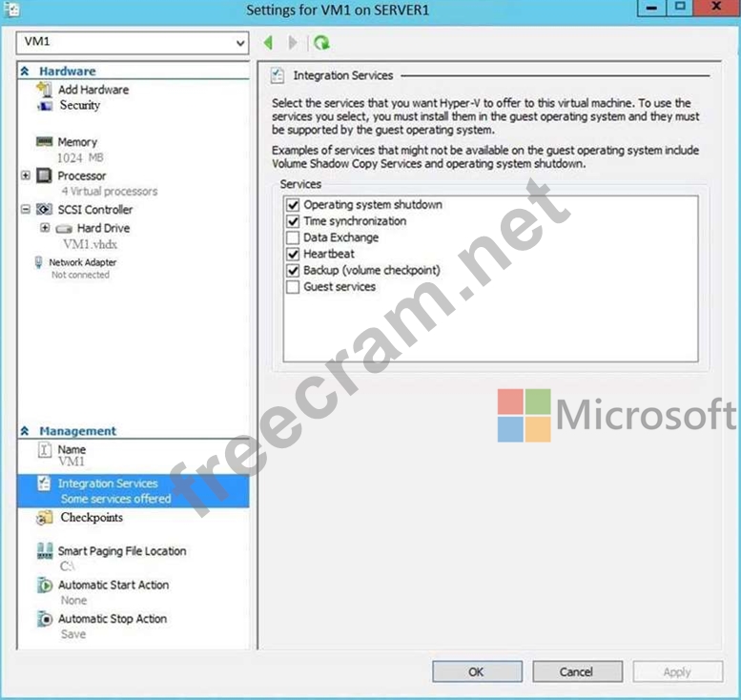The height and width of the screenshot is (700, 741).
Task: Click the 1024 MB memory value
Action: (x=80, y=157)
